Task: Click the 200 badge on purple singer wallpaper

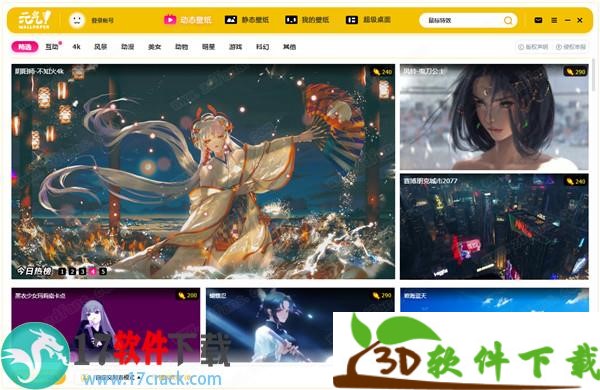Action: (x=188, y=295)
